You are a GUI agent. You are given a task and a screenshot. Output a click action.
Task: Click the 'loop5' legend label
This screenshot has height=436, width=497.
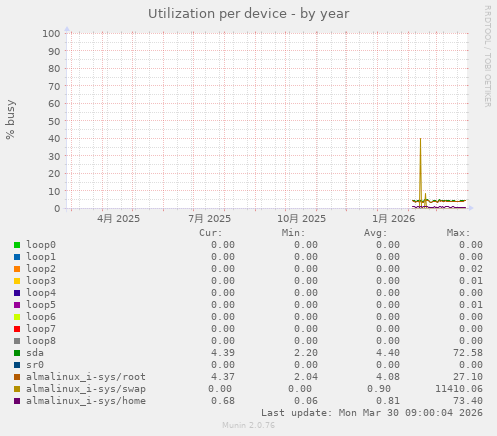[x=41, y=305]
